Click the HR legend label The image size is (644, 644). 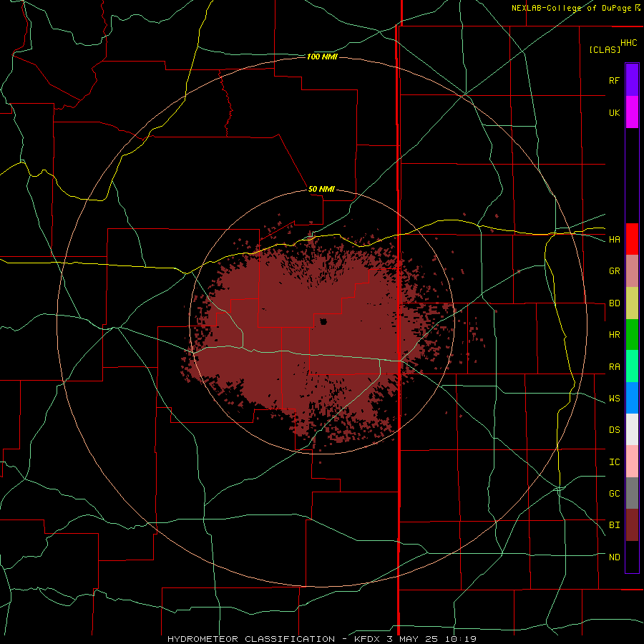click(614, 335)
